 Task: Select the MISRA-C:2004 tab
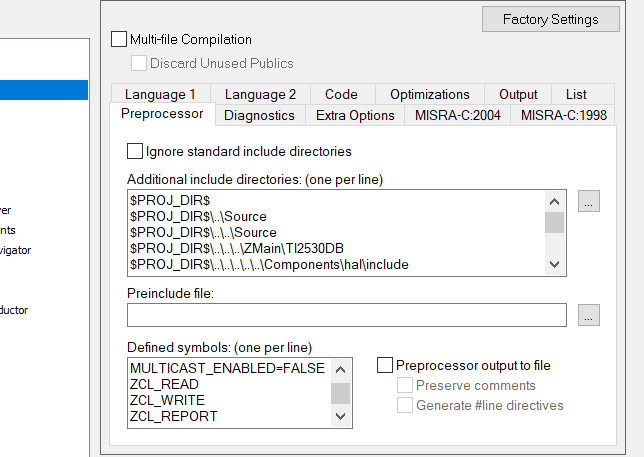(457, 115)
